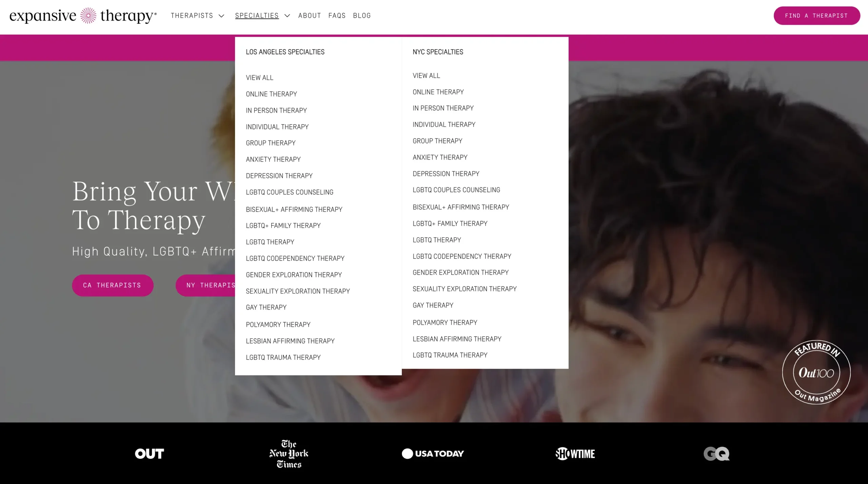Click the GQ logo
868x484 pixels.
[x=716, y=453]
